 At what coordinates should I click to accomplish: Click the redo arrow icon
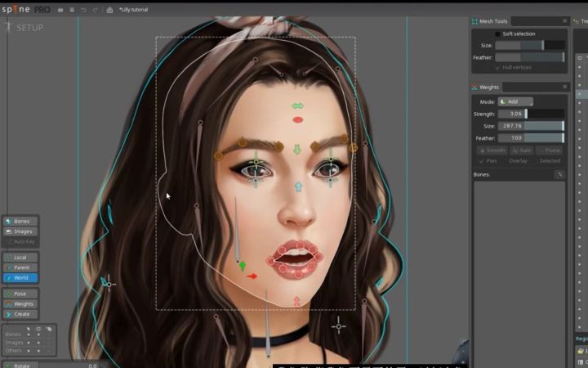tap(95, 10)
